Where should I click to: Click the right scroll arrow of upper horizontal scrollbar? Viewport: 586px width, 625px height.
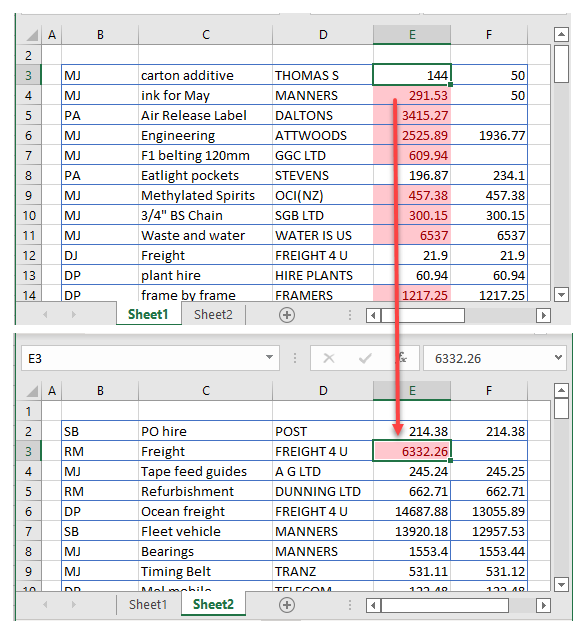coord(543,315)
